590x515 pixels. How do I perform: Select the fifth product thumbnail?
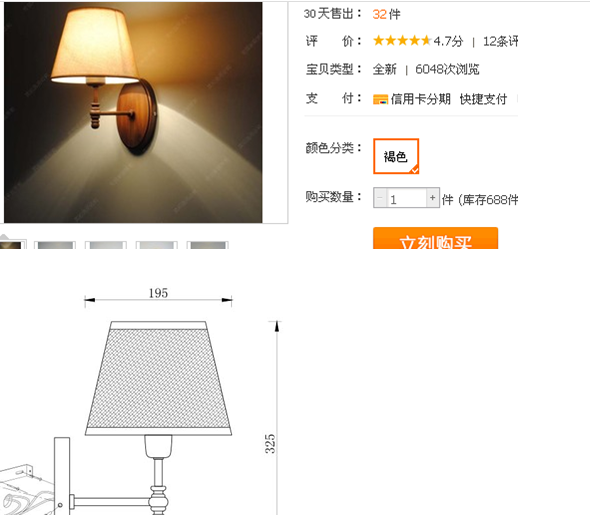pos(208,245)
